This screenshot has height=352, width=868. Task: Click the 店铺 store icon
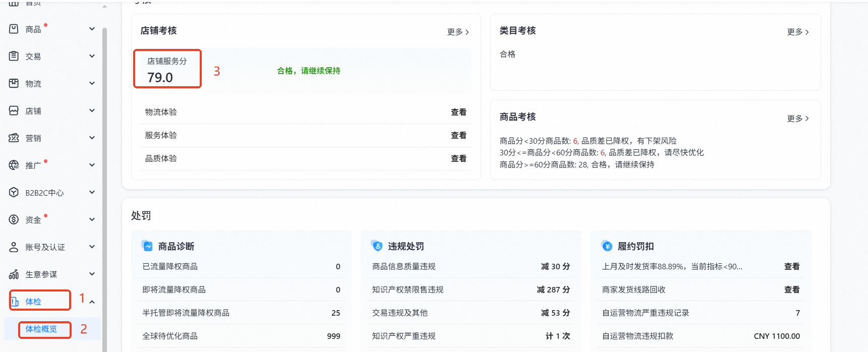click(14, 110)
